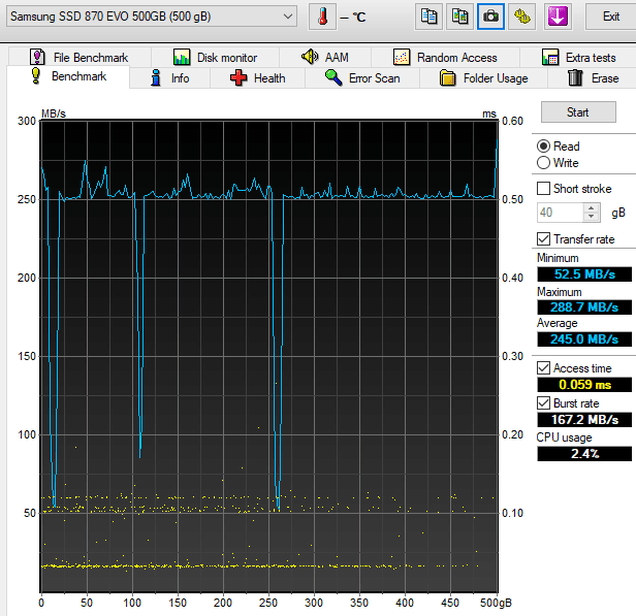Click the Benchmark tab label
636x616 pixels.
(x=79, y=76)
